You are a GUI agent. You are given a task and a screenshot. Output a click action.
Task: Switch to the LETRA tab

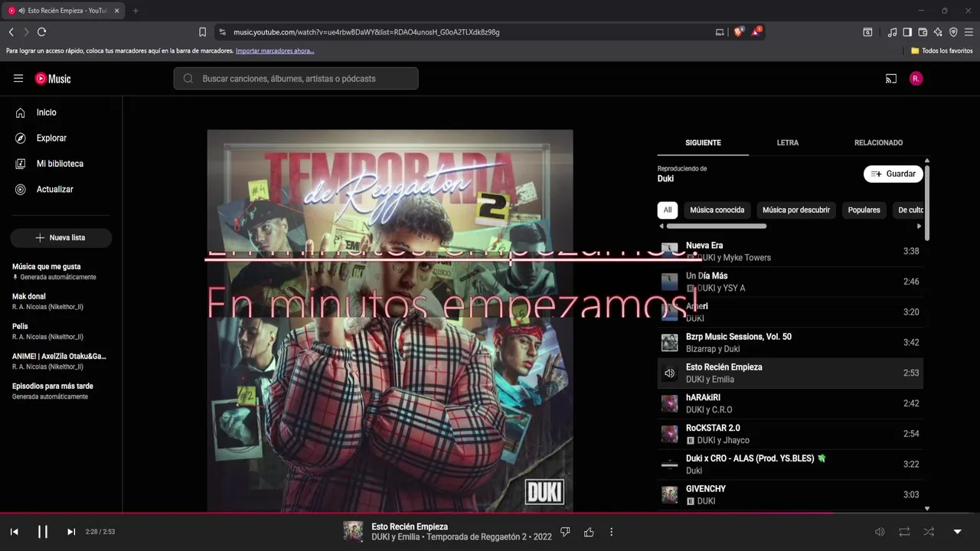787,142
